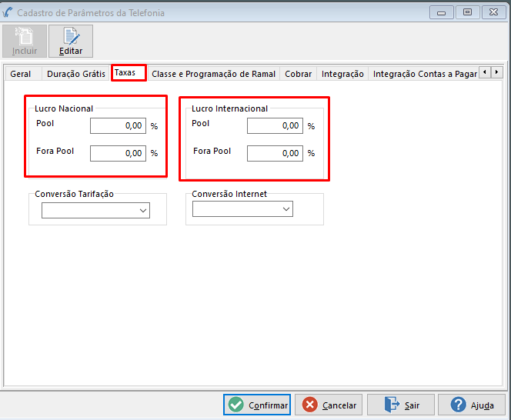Screen dimensions: 511x420
Task: Minimize the Cadastro de Parâmetros window
Action: tap(442, 13)
